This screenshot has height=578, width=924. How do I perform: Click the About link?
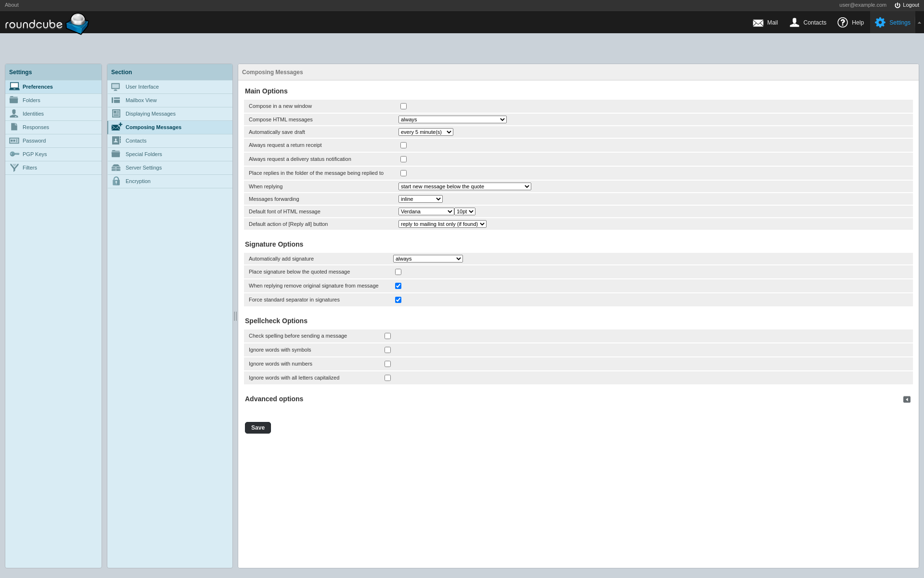tap(12, 5)
